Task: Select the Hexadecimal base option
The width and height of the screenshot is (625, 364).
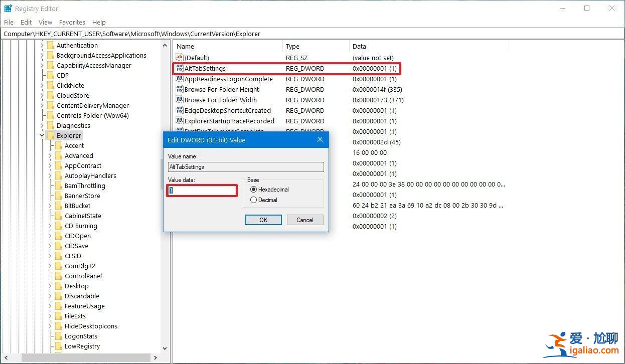Action: point(255,189)
